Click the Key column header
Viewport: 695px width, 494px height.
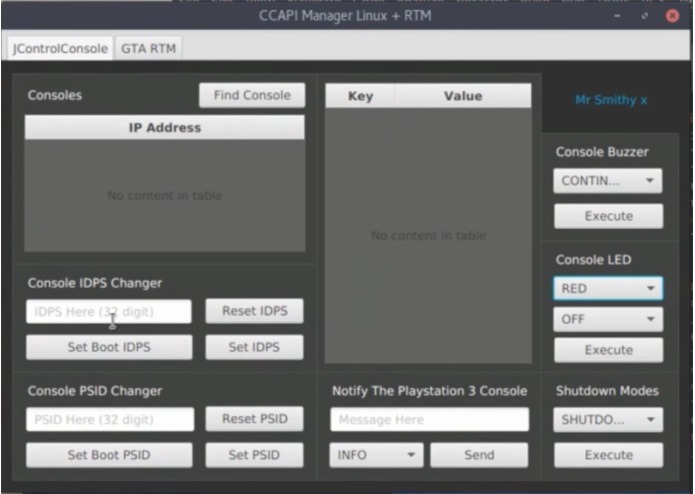click(x=360, y=96)
